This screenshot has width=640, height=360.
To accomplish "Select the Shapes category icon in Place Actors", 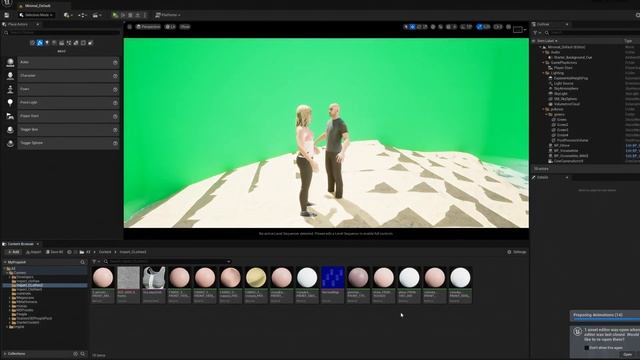I will [54, 43].
